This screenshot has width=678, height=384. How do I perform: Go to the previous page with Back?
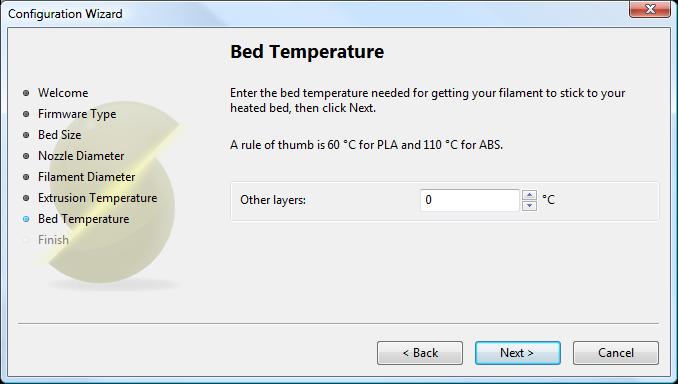[x=420, y=353]
